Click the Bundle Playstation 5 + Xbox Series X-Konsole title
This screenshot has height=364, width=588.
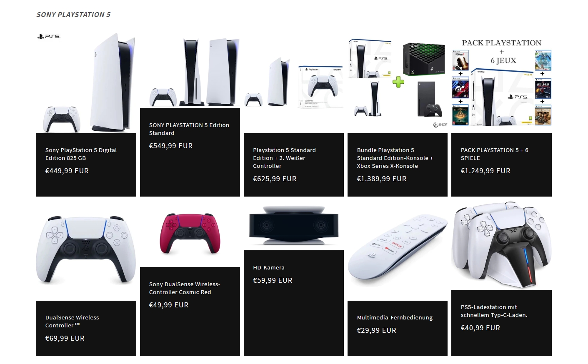click(395, 158)
